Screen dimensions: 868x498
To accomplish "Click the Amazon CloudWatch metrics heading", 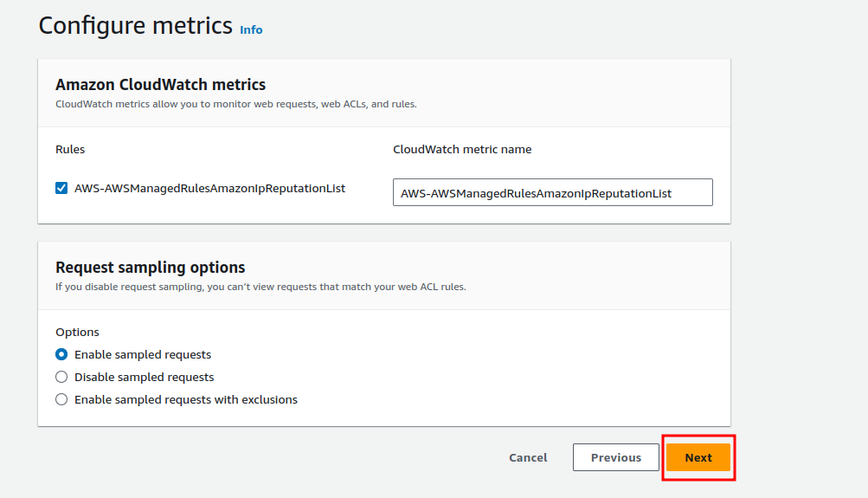I will pos(161,85).
